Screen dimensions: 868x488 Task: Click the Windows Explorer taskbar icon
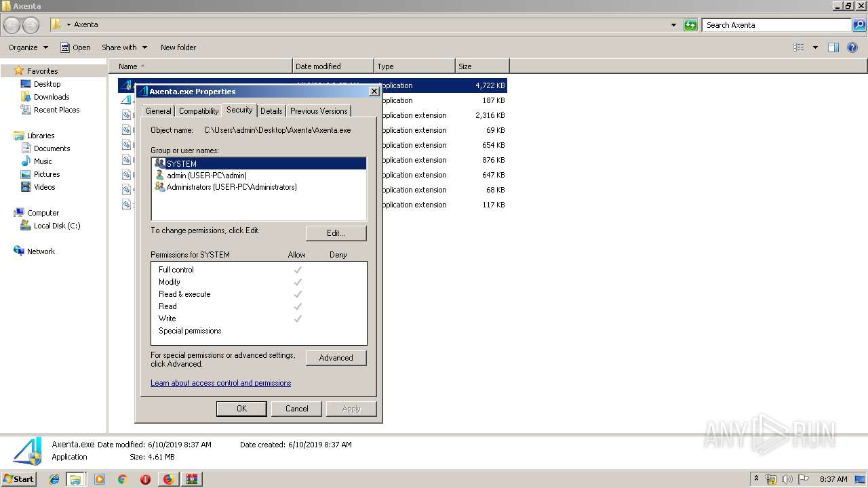(75, 479)
